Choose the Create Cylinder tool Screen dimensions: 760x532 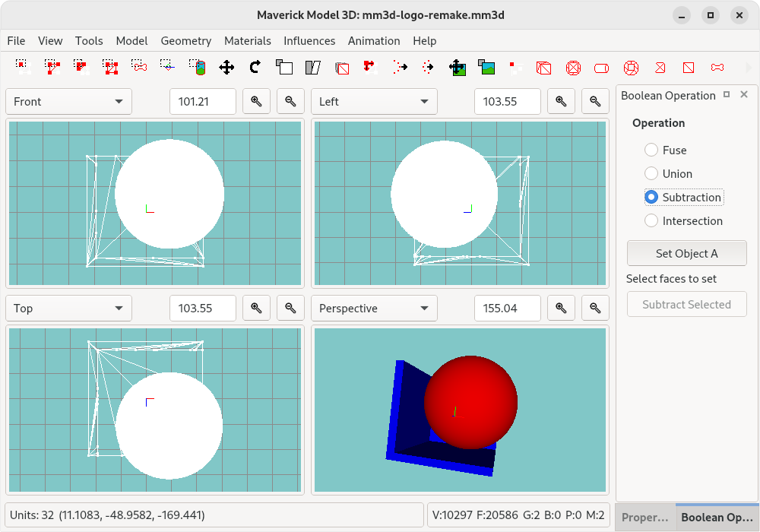click(601, 68)
